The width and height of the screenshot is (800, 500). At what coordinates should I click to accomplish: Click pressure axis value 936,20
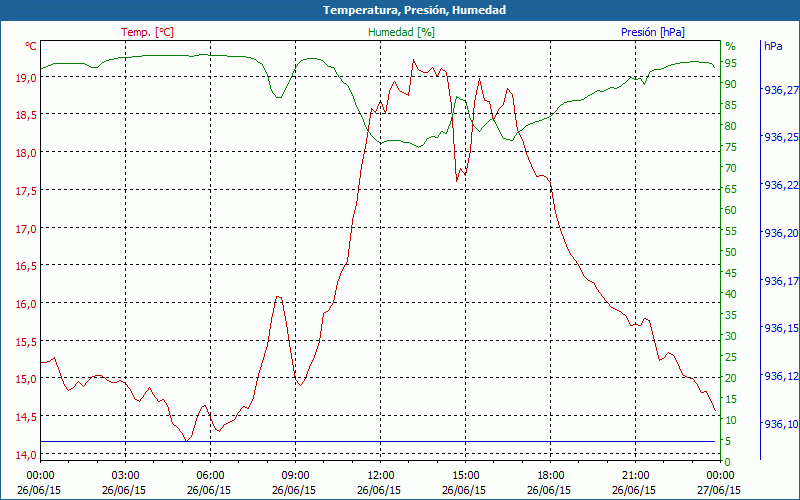point(781,233)
